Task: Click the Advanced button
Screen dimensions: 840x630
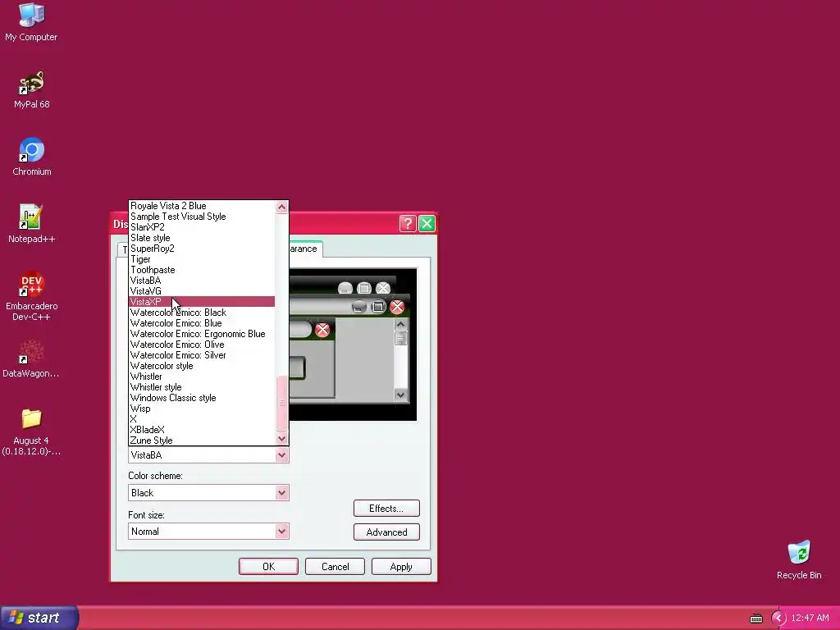Action: coord(386,532)
